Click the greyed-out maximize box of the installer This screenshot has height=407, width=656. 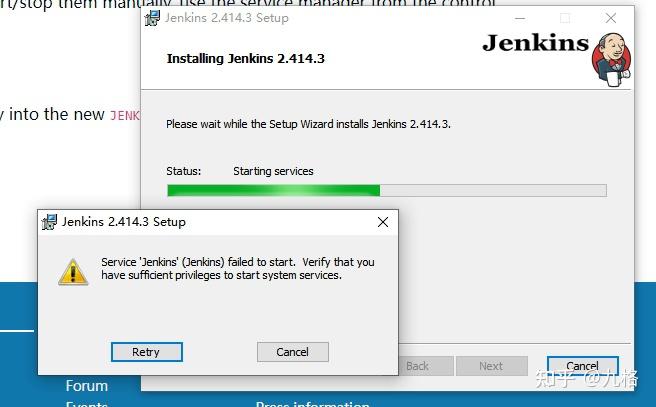point(565,18)
